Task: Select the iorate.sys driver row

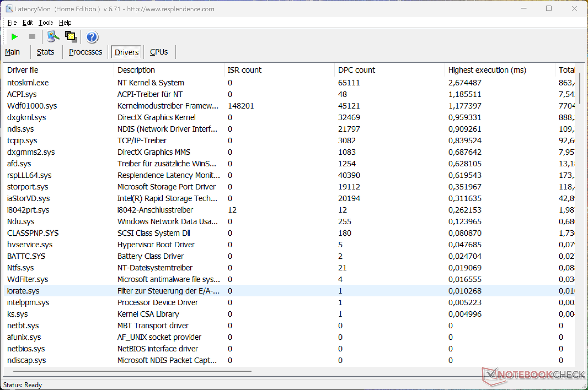Action: click(289, 291)
